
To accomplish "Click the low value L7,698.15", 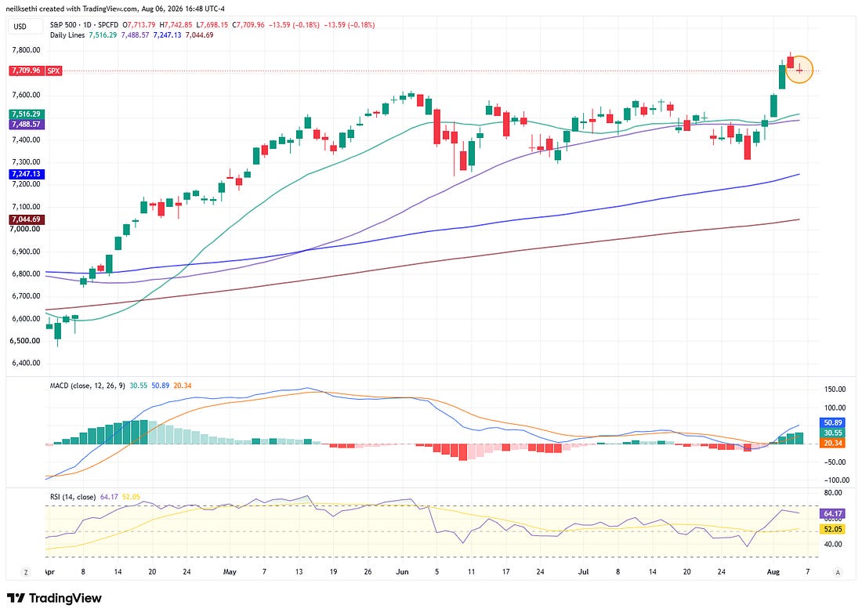I will [212, 25].
